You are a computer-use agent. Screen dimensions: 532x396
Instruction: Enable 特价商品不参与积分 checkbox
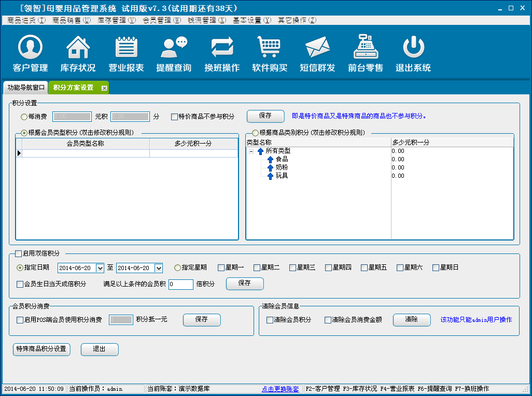[175, 117]
